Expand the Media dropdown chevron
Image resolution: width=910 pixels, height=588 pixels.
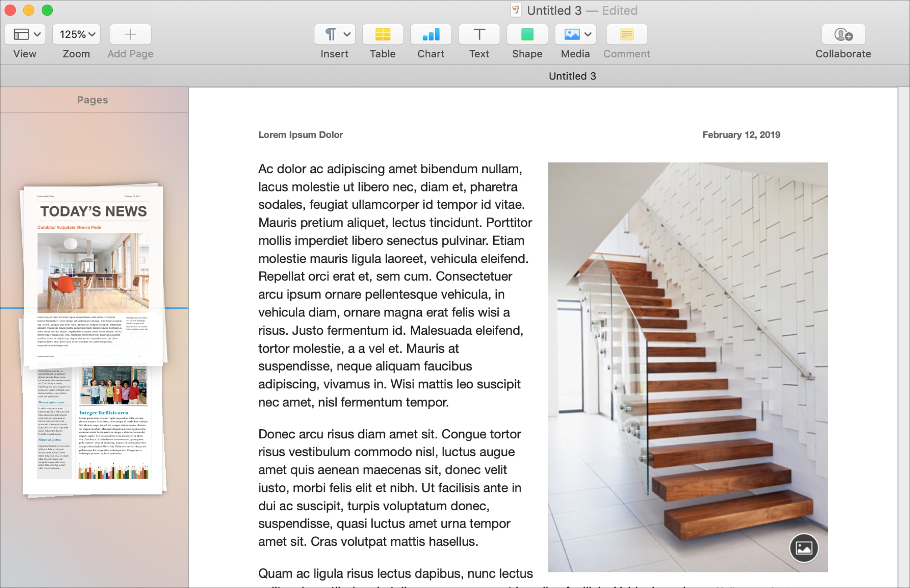pyautogui.click(x=588, y=35)
